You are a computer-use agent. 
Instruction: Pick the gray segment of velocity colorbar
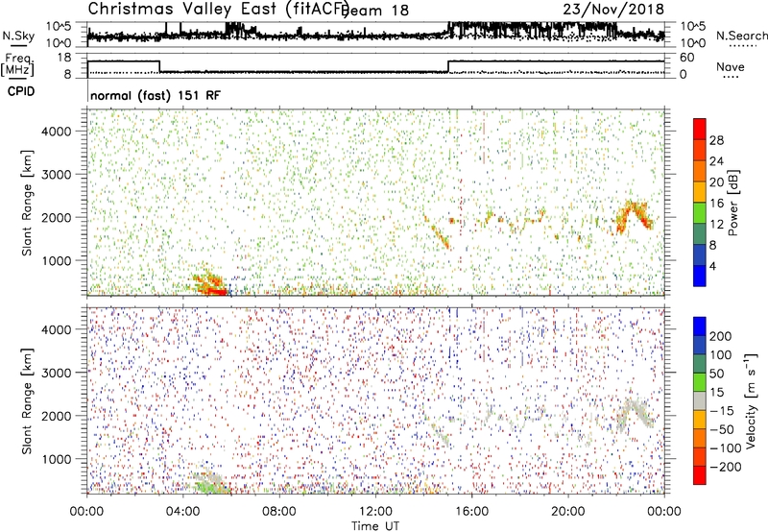[700, 400]
